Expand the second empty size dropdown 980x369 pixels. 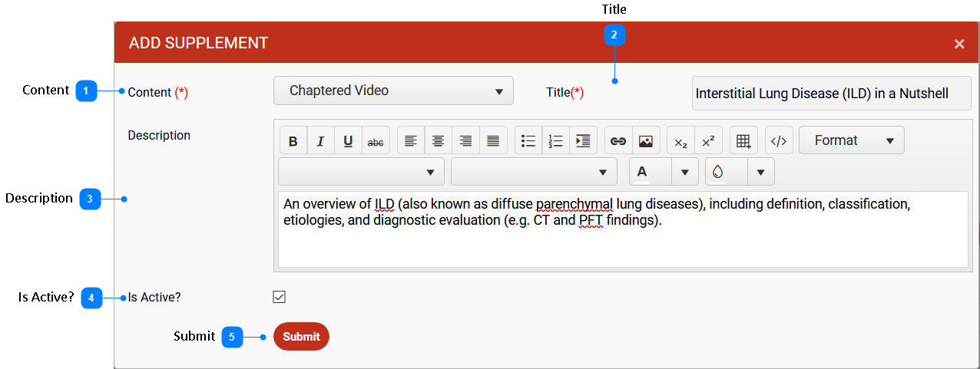(x=534, y=172)
